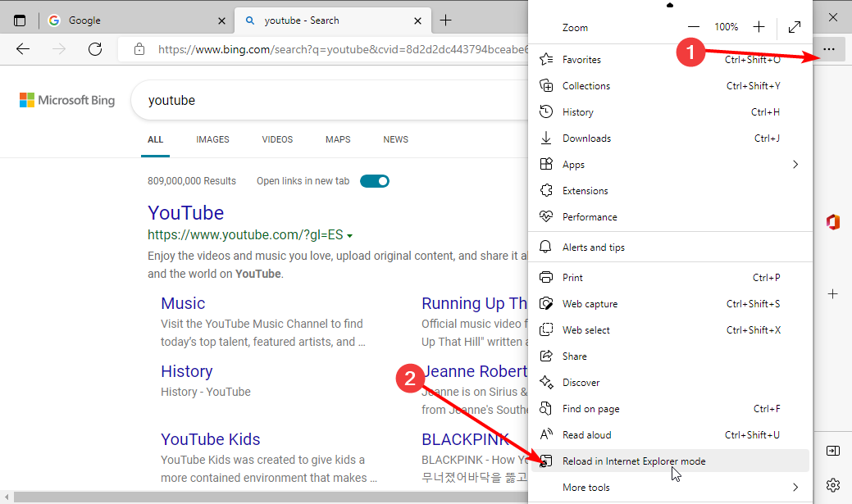Open a new tab with plus button
852x504 pixels.
pyautogui.click(x=445, y=20)
